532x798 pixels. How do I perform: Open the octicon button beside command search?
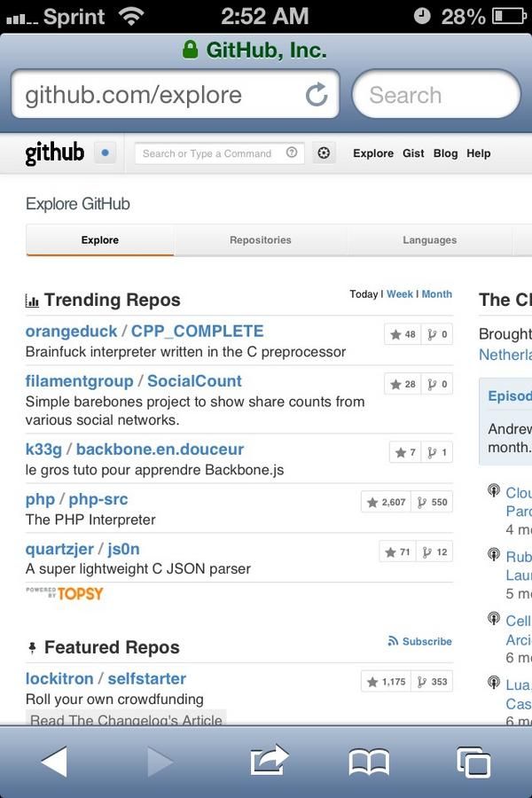324,153
